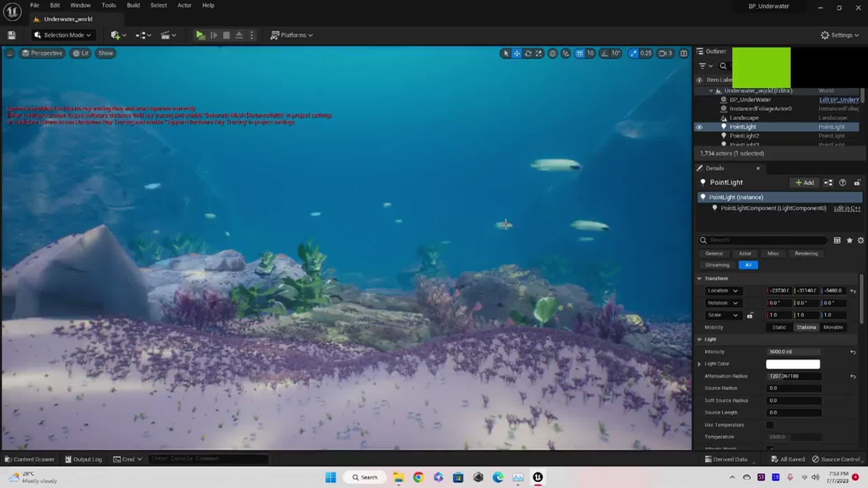Select the Rotate tool in viewport toolbar
Viewport: 868px width, 488px height.
click(x=528, y=53)
